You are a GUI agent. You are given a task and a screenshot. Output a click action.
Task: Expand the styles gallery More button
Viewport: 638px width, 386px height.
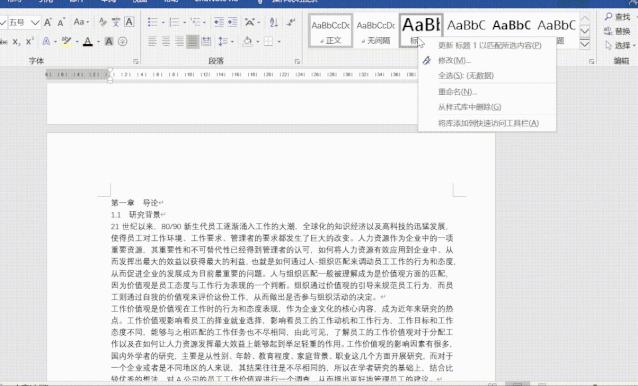pyautogui.click(x=585, y=44)
